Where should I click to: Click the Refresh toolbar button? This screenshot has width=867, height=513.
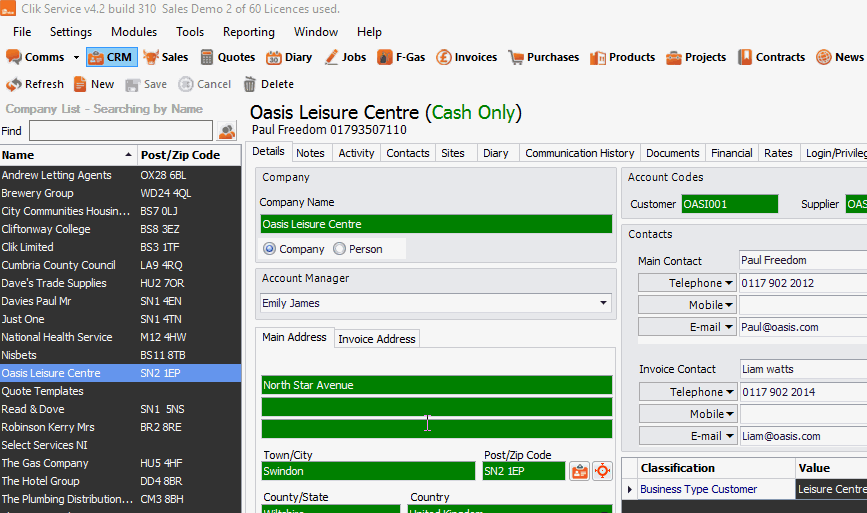pyautogui.click(x=35, y=84)
